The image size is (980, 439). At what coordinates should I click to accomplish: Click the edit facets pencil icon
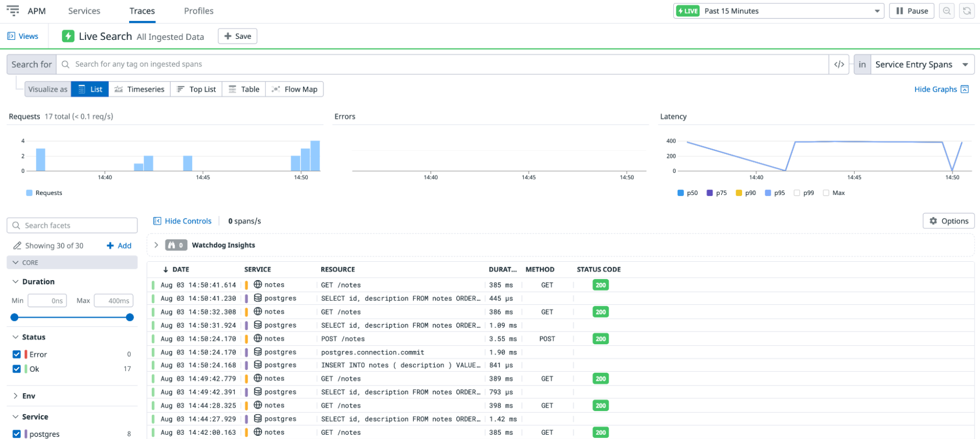click(x=17, y=246)
